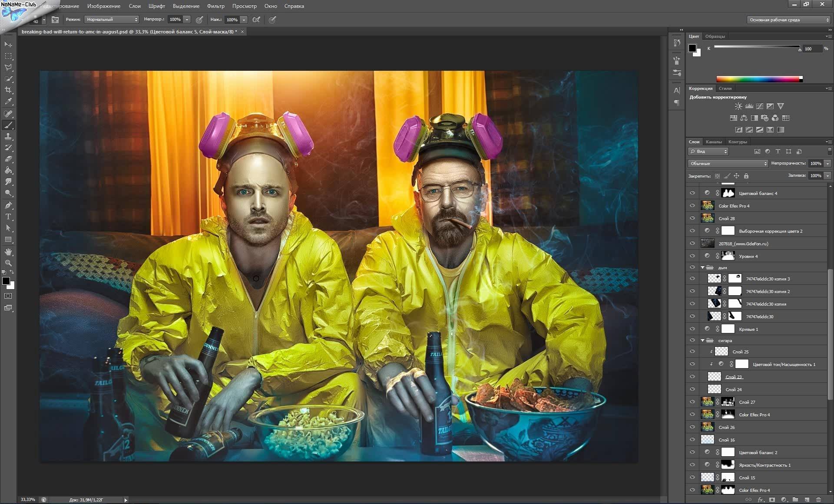The width and height of the screenshot is (834, 504).
Task: Toggle visibility of Кривые 1 layer
Action: click(x=692, y=329)
